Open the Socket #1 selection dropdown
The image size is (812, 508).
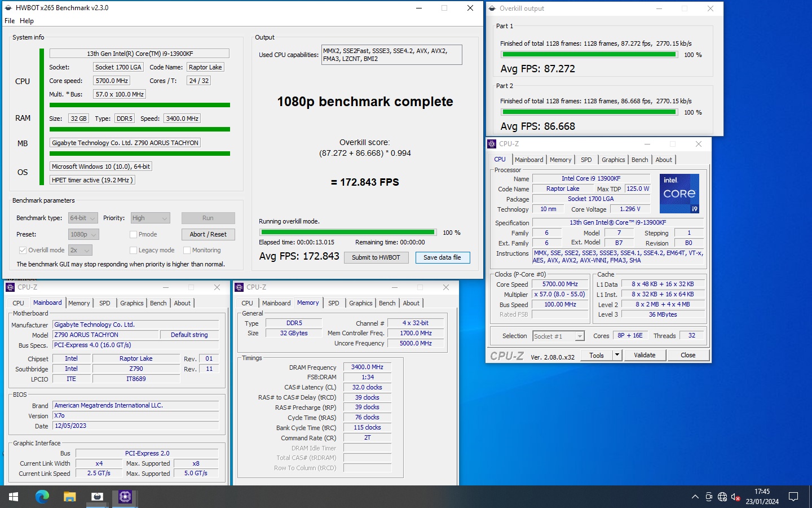point(558,336)
